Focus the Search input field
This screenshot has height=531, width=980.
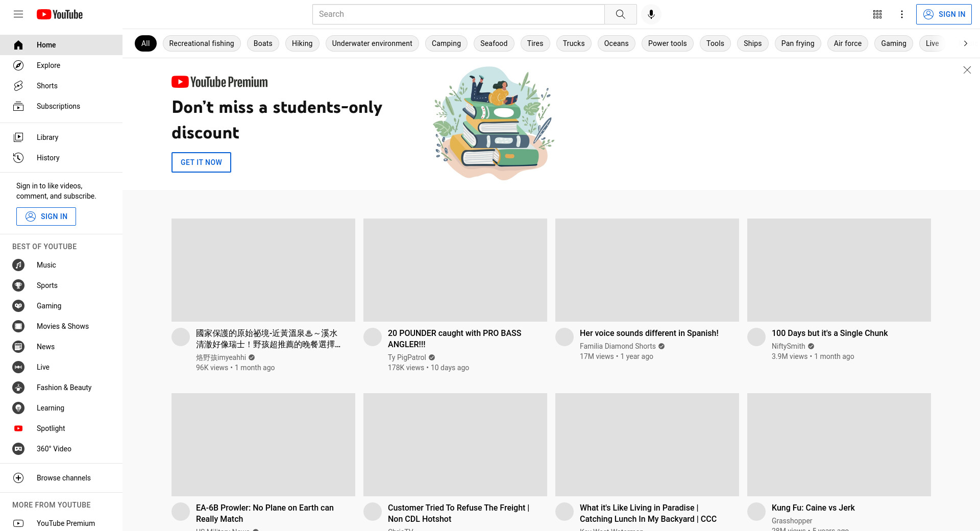458,14
